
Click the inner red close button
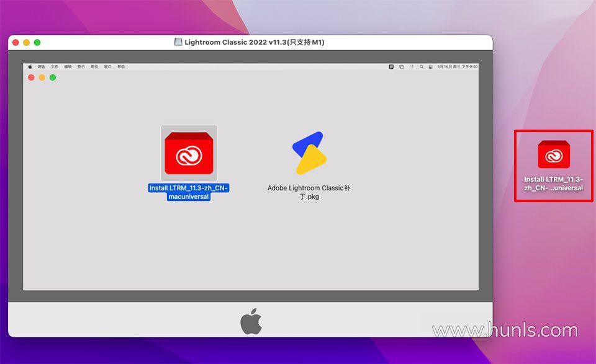pyautogui.click(x=31, y=78)
